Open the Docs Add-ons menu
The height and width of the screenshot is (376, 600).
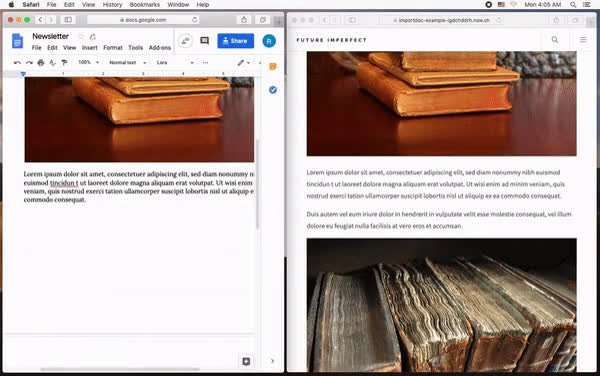coord(160,48)
